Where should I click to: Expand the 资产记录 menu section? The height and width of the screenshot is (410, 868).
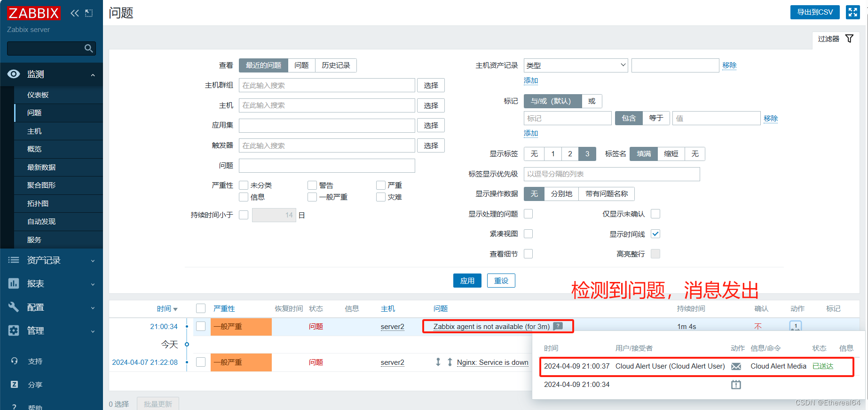[x=93, y=261]
